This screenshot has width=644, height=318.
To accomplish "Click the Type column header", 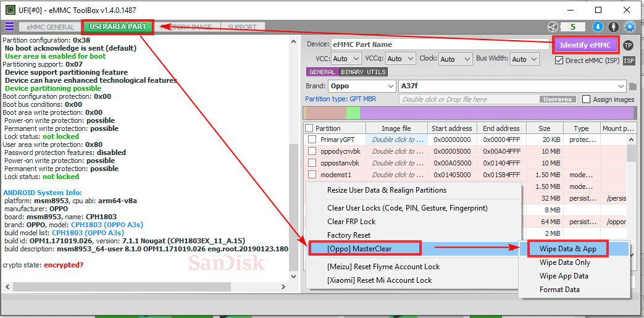I will (581, 128).
